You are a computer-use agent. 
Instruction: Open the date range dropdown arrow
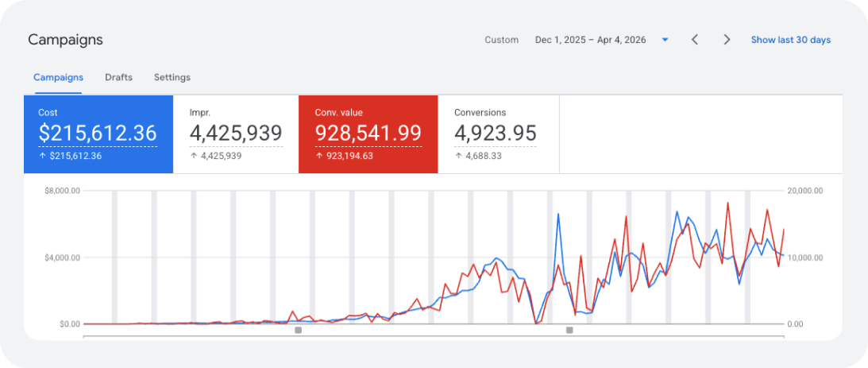click(x=665, y=40)
